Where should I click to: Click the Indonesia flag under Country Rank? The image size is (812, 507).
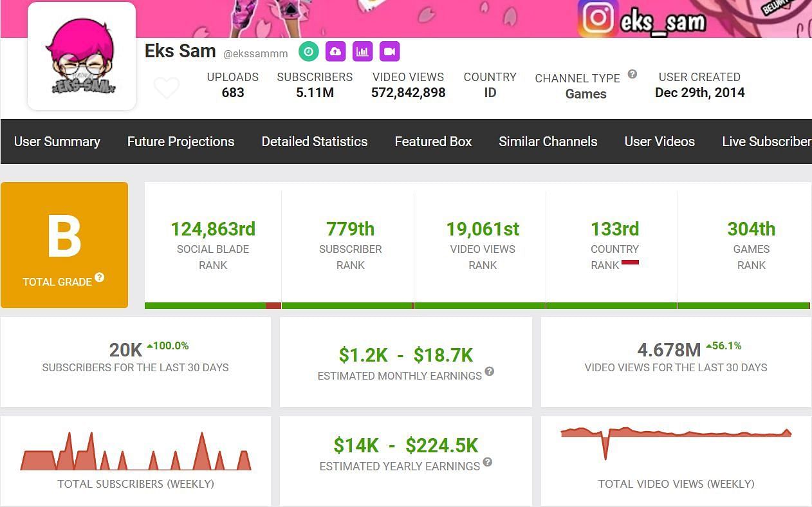pyautogui.click(x=630, y=263)
